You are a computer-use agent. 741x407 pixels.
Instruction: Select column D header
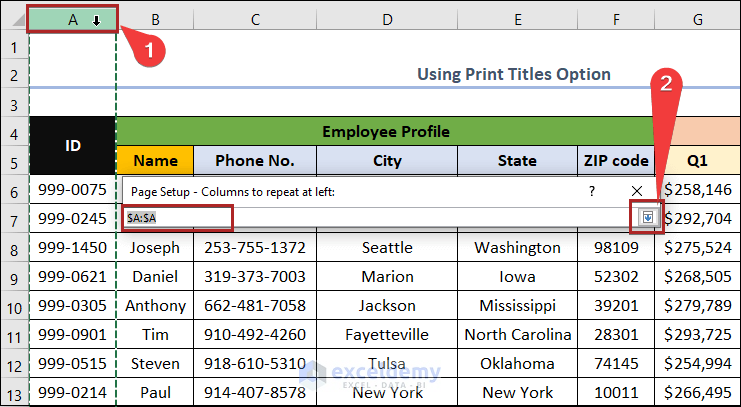click(387, 19)
